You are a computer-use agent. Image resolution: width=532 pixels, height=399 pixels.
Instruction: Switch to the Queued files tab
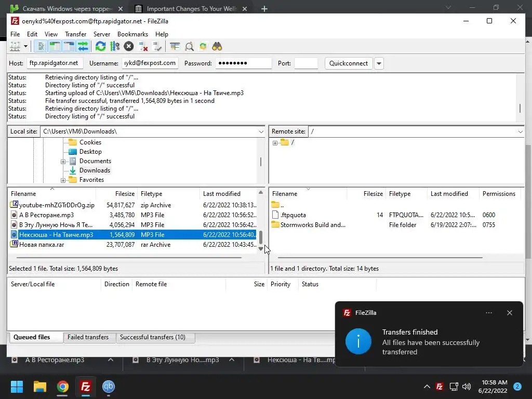click(32, 337)
